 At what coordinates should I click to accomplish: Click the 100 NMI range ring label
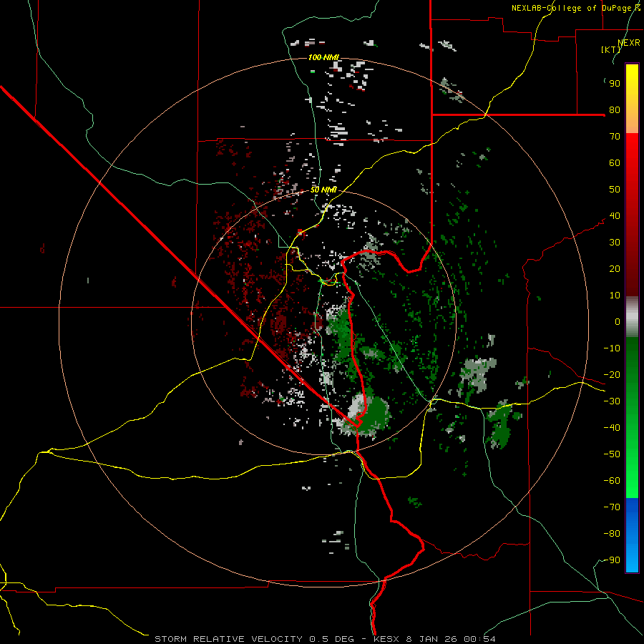click(323, 57)
